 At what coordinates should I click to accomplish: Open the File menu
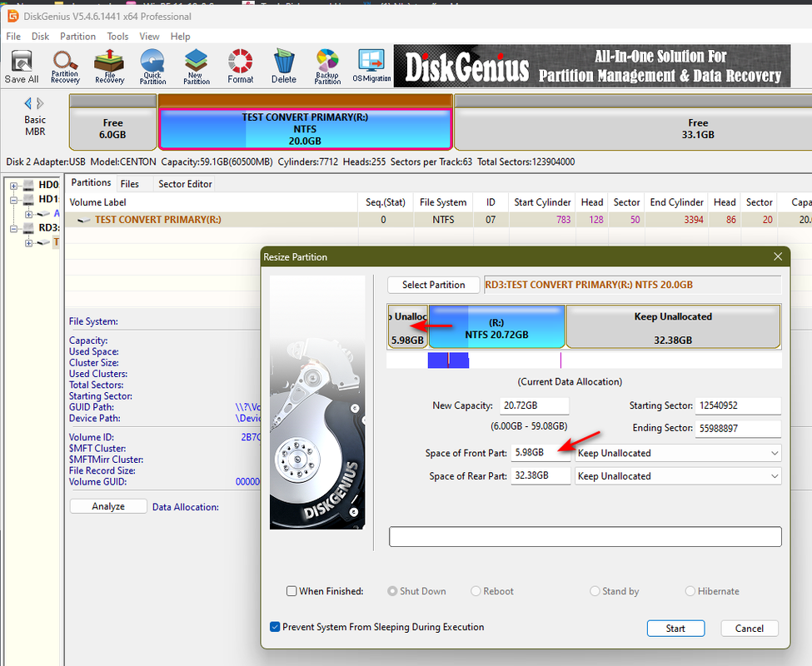pos(13,37)
